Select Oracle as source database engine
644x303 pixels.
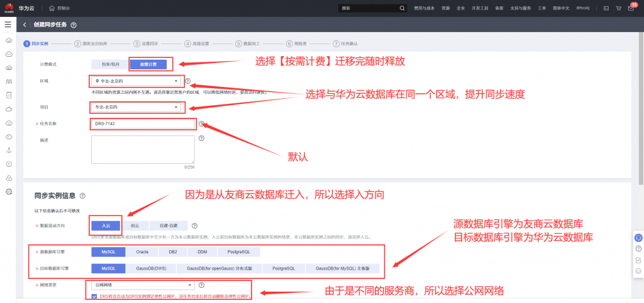point(142,251)
